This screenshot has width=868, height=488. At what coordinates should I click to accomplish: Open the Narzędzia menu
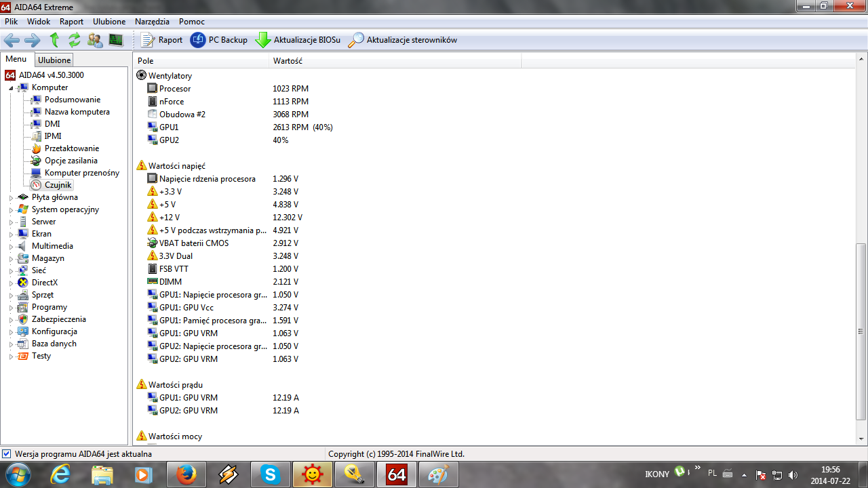(153, 22)
